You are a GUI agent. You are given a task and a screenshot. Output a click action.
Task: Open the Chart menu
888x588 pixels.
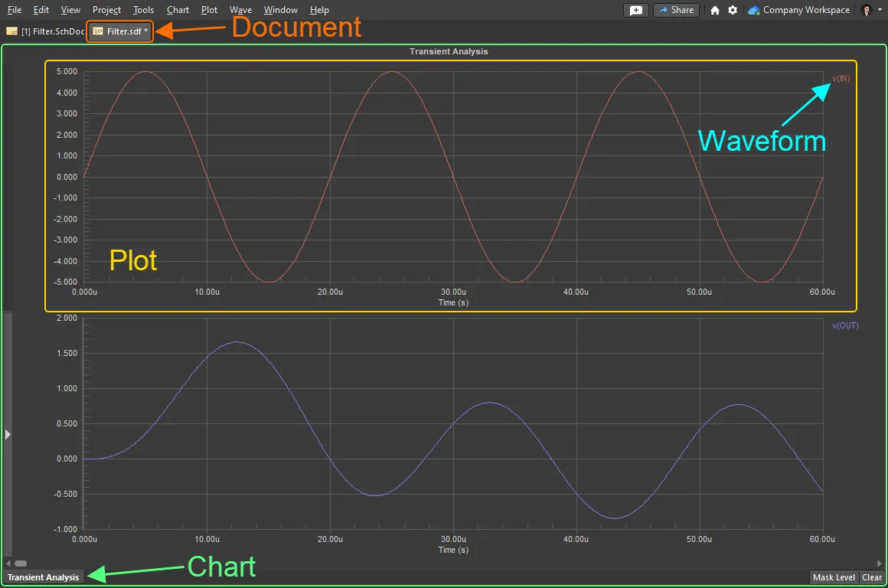point(178,10)
